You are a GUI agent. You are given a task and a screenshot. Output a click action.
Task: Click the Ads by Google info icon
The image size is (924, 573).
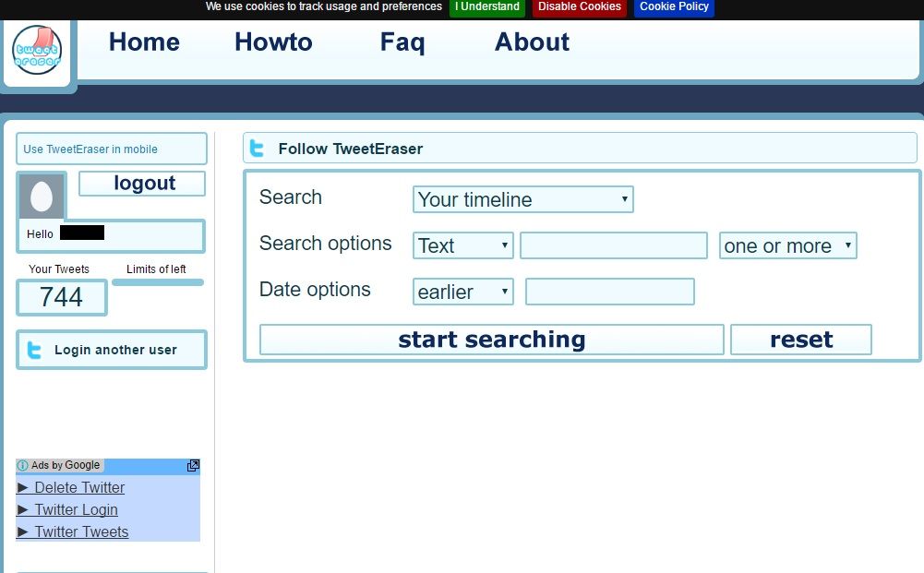coord(22,465)
